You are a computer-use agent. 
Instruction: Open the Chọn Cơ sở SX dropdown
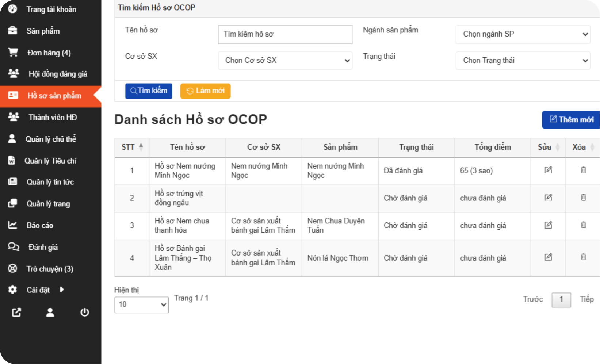pyautogui.click(x=285, y=61)
